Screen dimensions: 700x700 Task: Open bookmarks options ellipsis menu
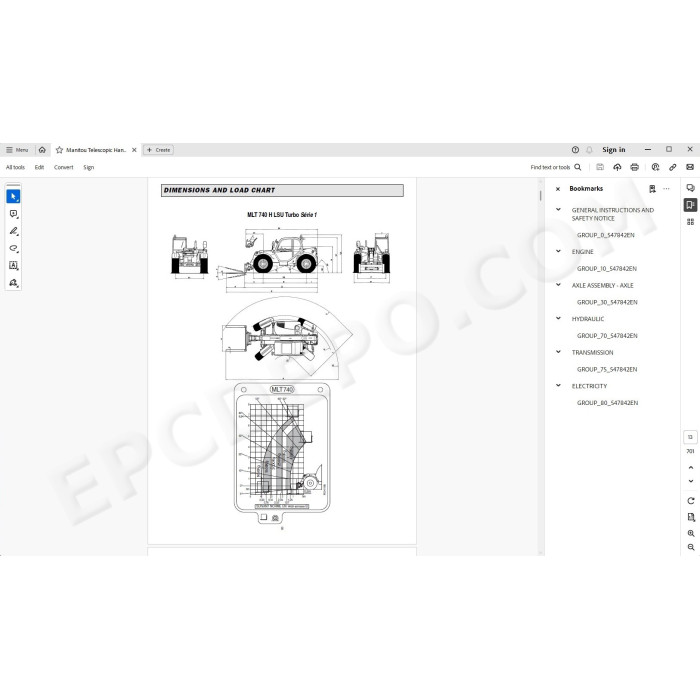(x=666, y=189)
